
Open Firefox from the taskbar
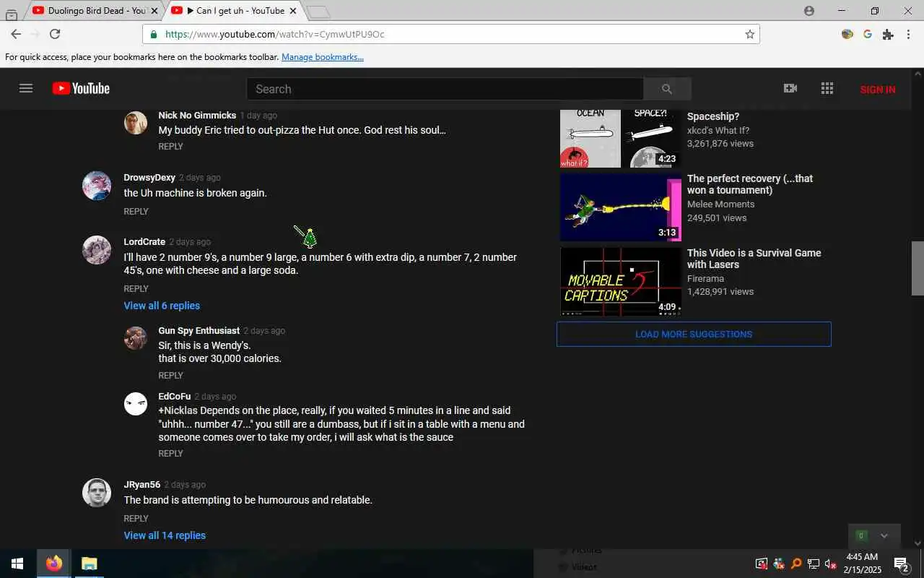coord(54,564)
